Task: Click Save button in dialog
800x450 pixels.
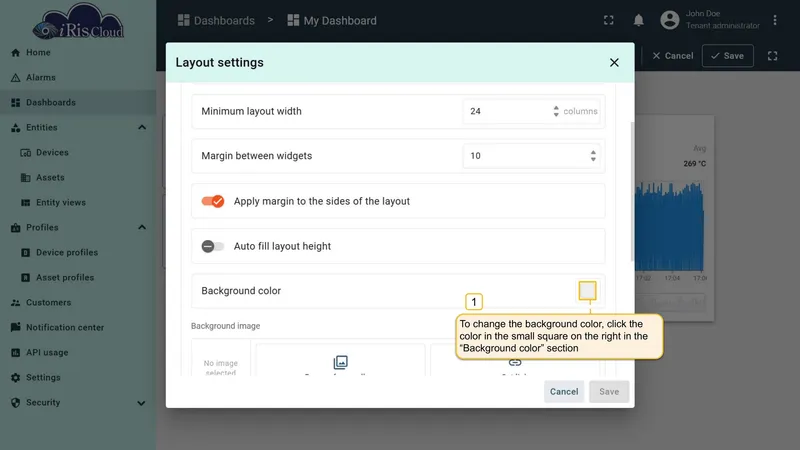Action: pos(609,391)
